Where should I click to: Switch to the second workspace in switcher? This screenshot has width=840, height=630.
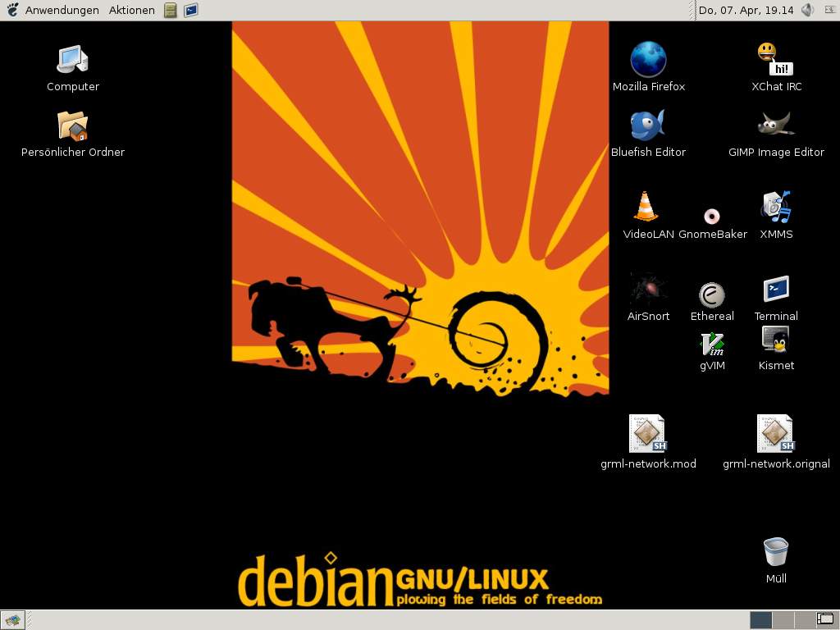(x=783, y=620)
